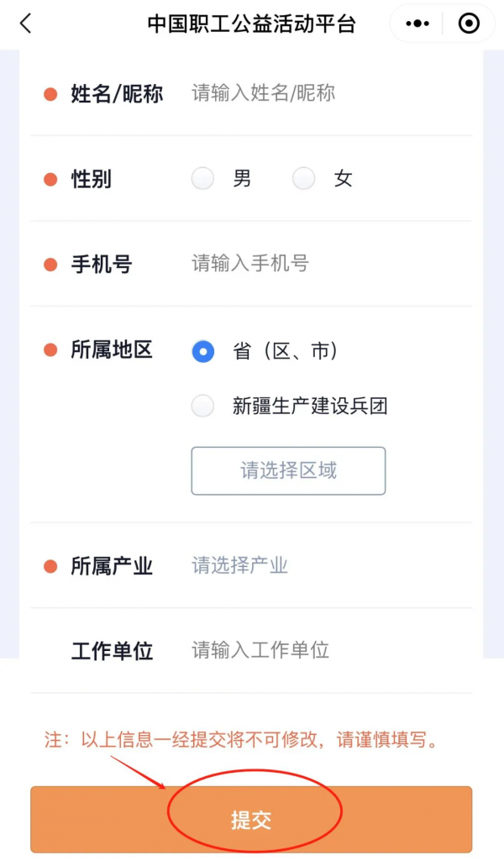Tap the 请输入手机号 phone field
This screenshot has height=866, width=504.
pyautogui.click(x=269, y=264)
